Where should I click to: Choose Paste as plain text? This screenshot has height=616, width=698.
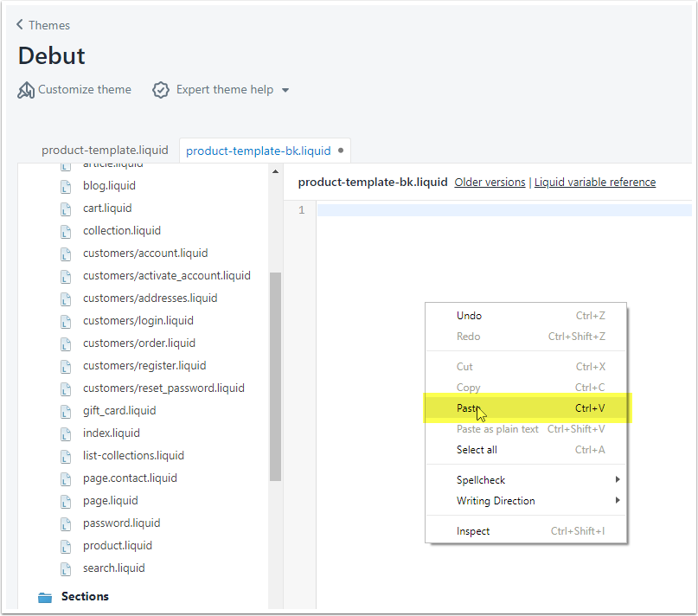coord(526,429)
